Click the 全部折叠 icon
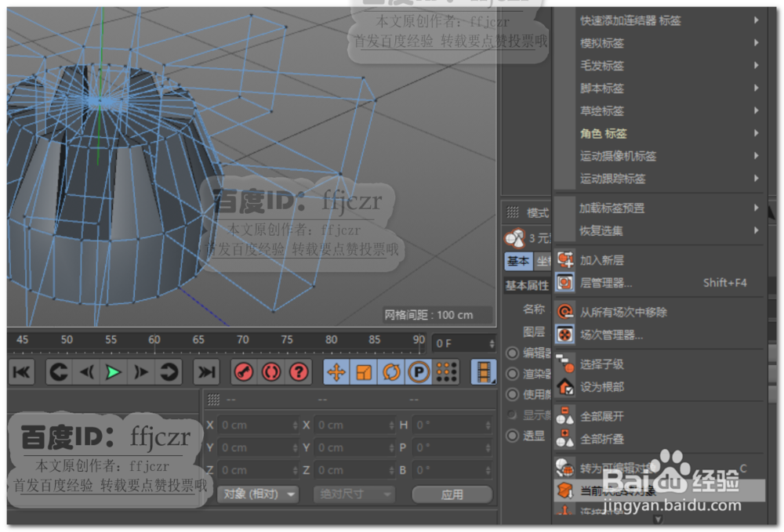The width and height of the screenshot is (784, 532). tap(565, 439)
